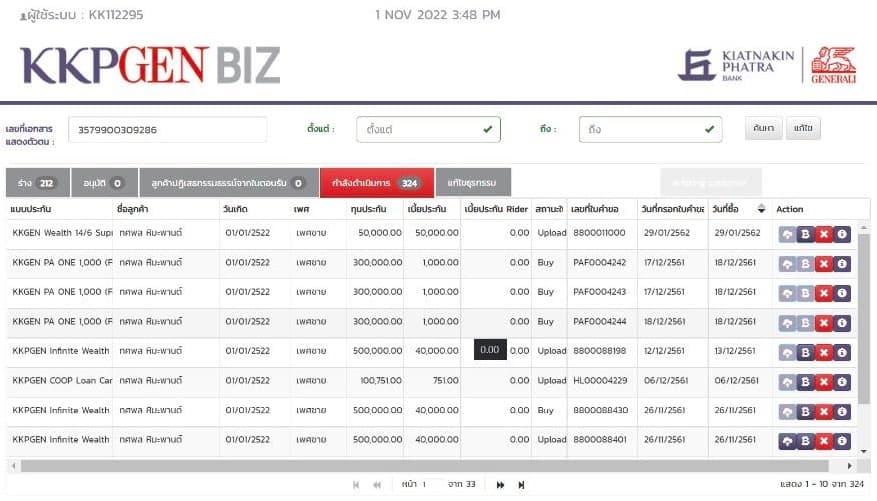Go to next page of results
This screenshot has height=501, width=877.
point(500,484)
